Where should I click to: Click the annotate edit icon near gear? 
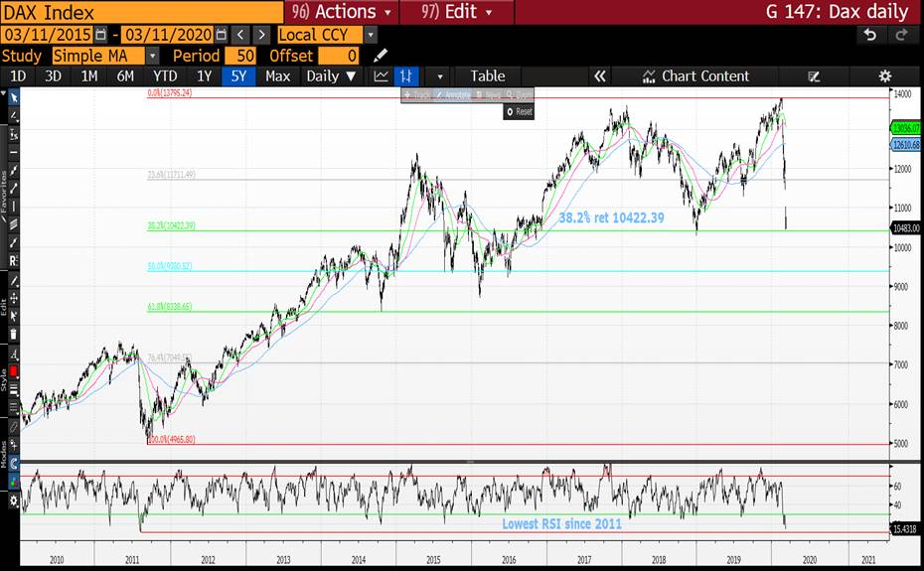click(814, 76)
